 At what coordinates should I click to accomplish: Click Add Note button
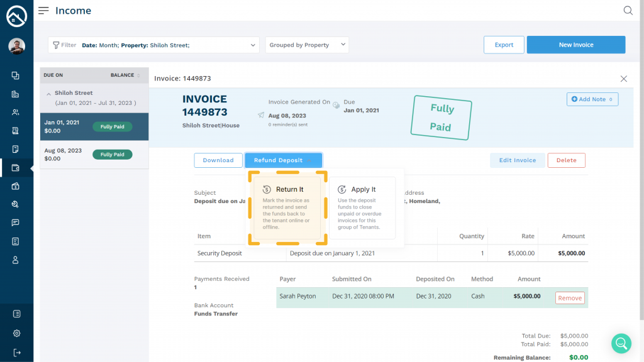pos(592,99)
